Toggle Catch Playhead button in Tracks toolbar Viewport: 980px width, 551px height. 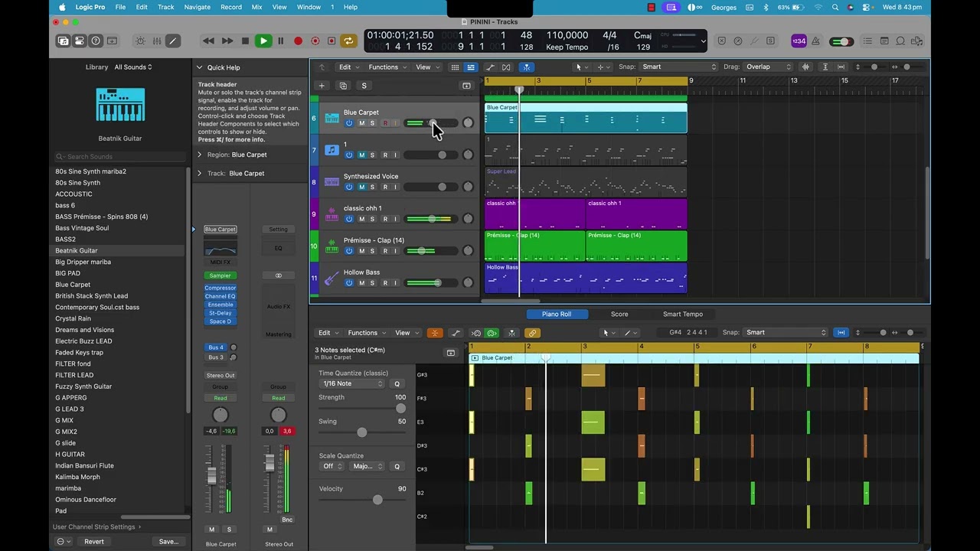tap(526, 67)
